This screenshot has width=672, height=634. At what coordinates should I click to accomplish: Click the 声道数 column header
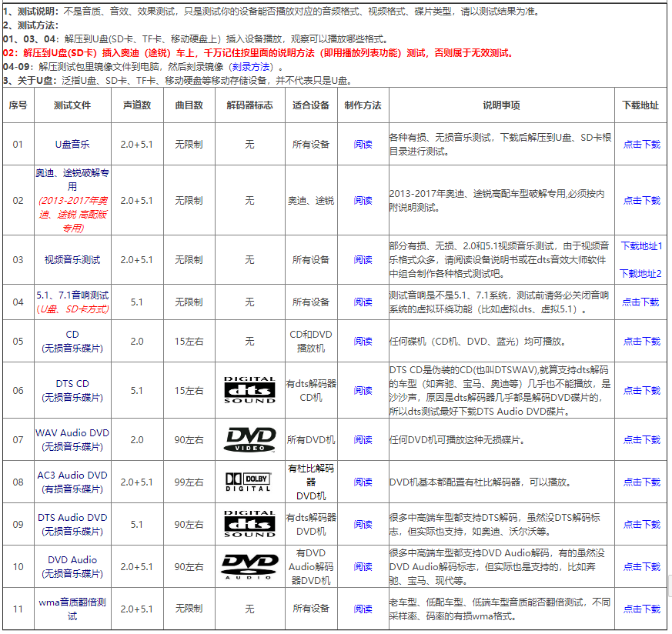point(137,105)
